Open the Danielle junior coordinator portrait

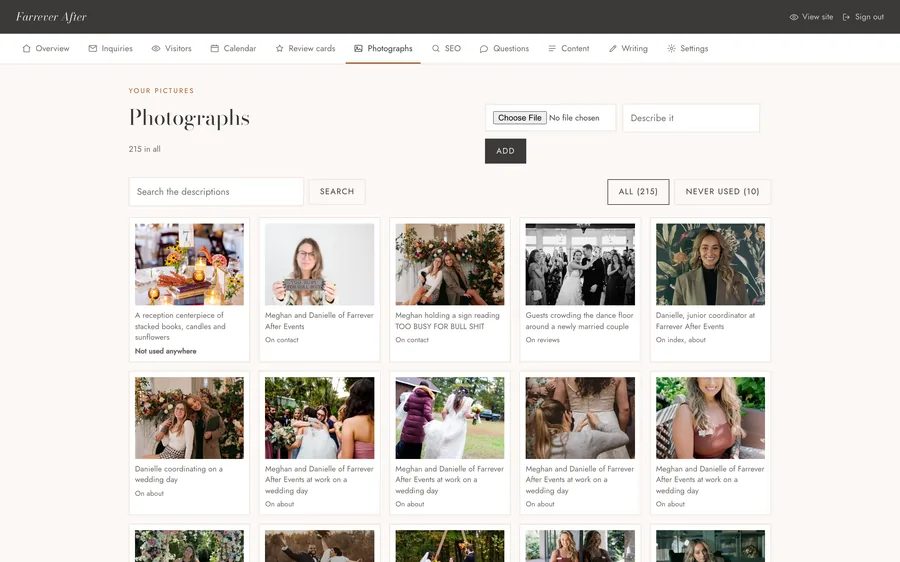711,264
